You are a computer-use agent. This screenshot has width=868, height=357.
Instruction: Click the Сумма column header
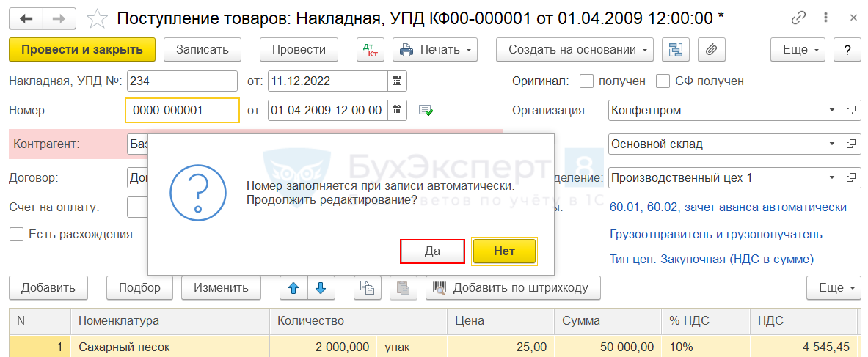click(608, 320)
